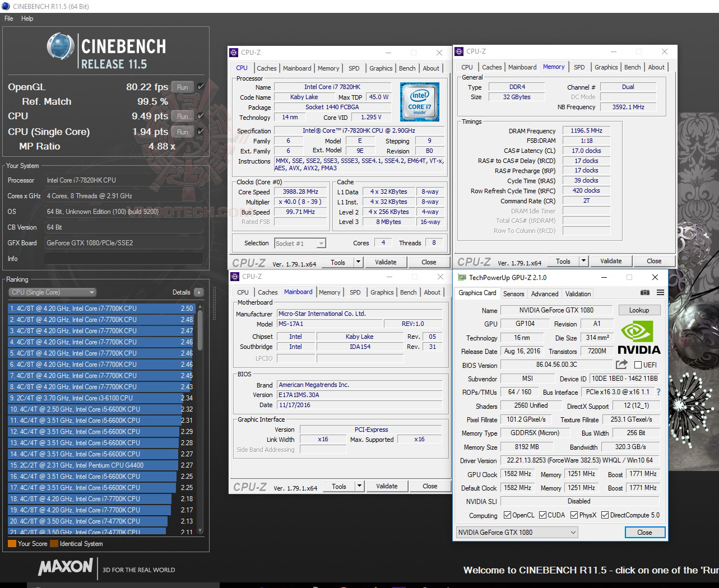Viewport: 719px width, 588px height.
Task: Click the processor Name field Intel Core i7 7820HK
Action: (x=332, y=87)
